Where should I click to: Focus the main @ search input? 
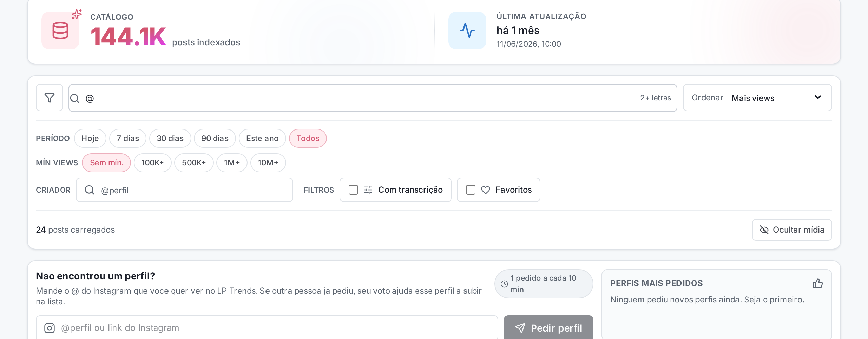tap(373, 98)
